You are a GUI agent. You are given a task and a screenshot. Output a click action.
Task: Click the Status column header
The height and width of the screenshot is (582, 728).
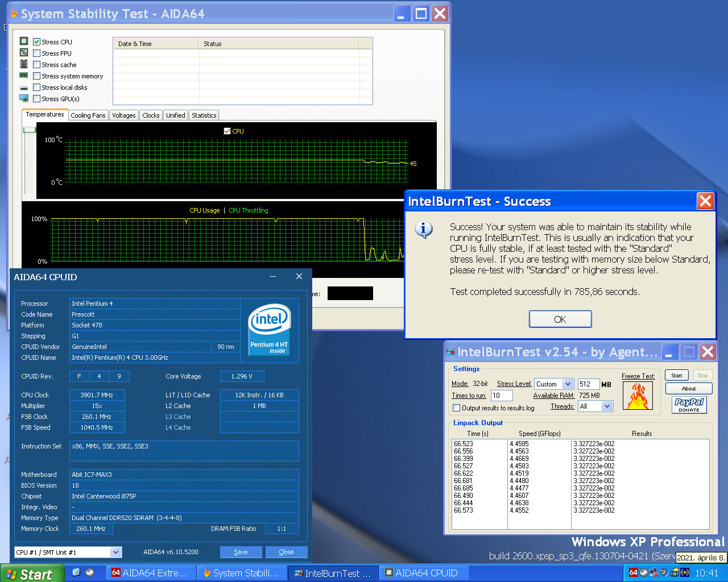point(279,44)
